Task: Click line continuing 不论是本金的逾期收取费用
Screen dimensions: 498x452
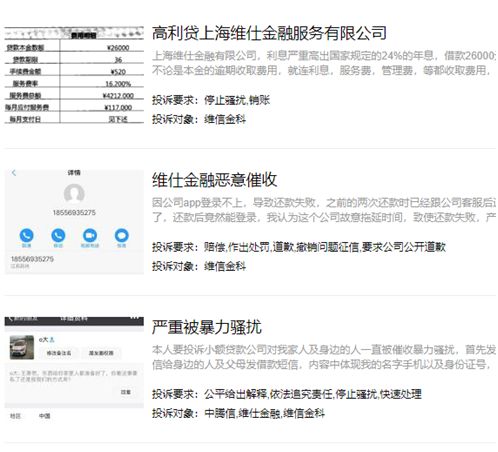Action: (x=322, y=70)
